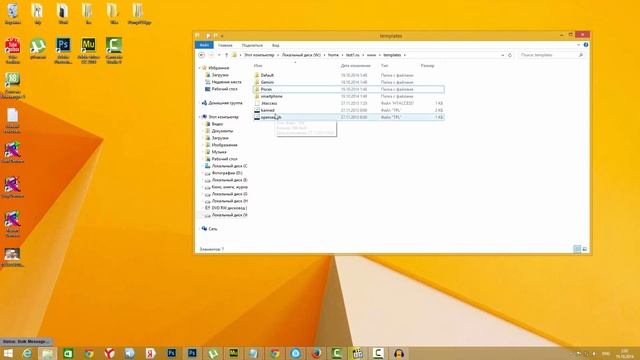Switch to the Вид ribbon tab
Viewport: 640px width, 360px height.
pyautogui.click(x=276, y=45)
